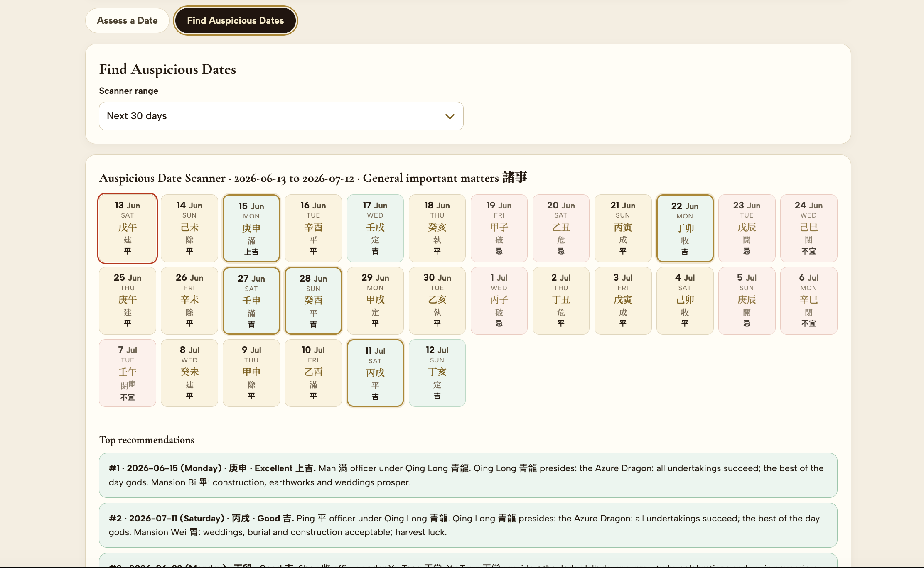Open the 21 Jun Sunday card
The width and height of the screenshot is (924, 568).
[x=623, y=228]
